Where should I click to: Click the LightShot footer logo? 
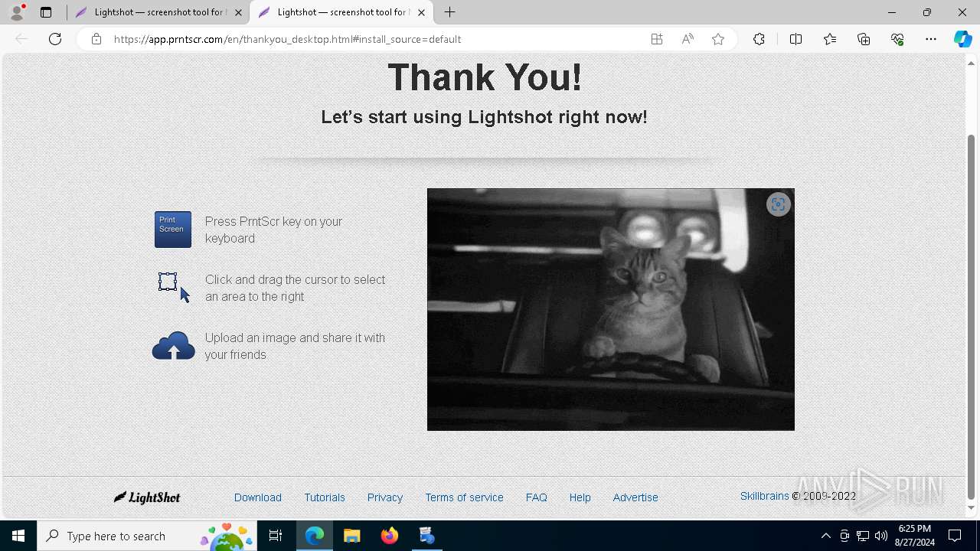[147, 497]
